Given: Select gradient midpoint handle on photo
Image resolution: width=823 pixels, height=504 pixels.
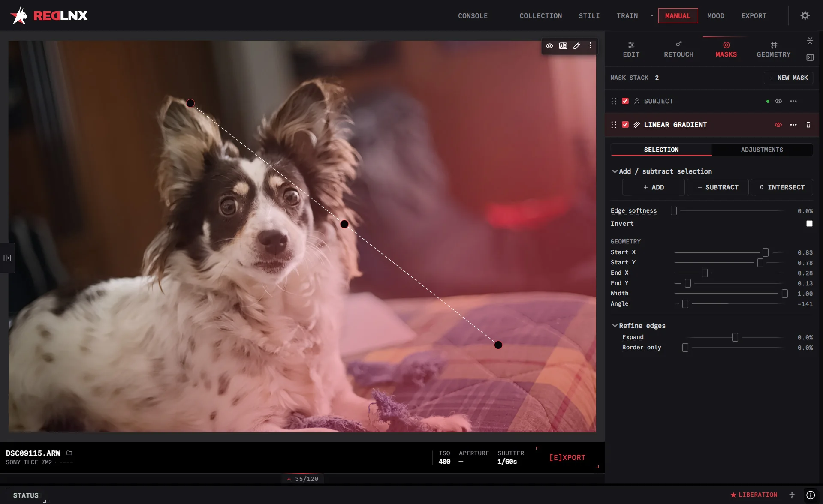Looking at the screenshot, I should [x=344, y=224].
